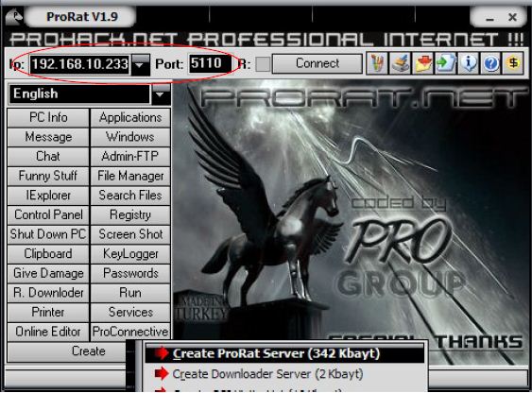Viewport: 532px width, 393px height.
Task: Expand the IP address dropdown arrow
Action: 140,64
